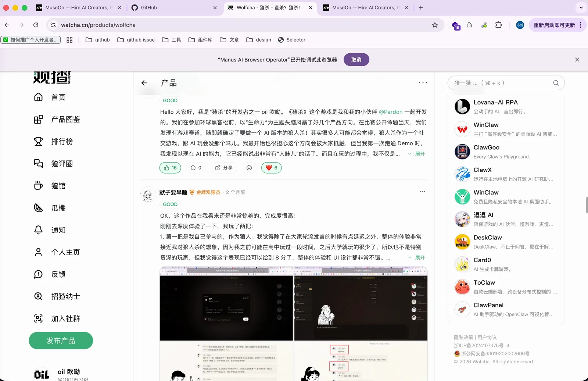
Task: Open the design bookmarks folder
Action: click(x=259, y=40)
